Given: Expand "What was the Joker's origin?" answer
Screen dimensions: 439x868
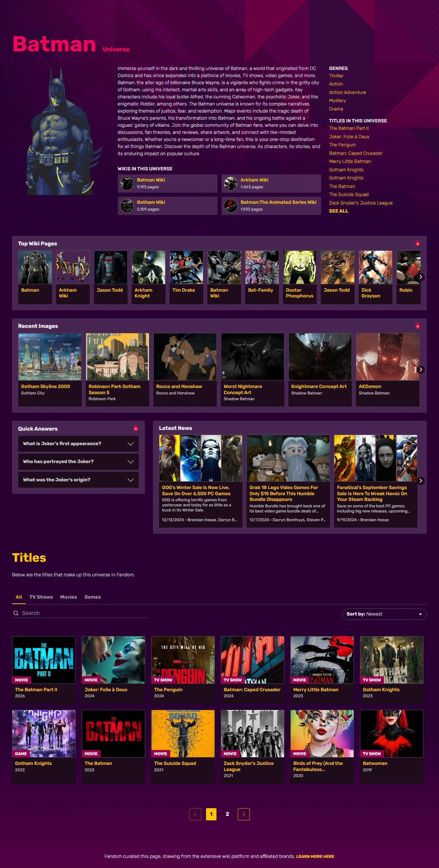Looking at the screenshot, I should (78, 480).
